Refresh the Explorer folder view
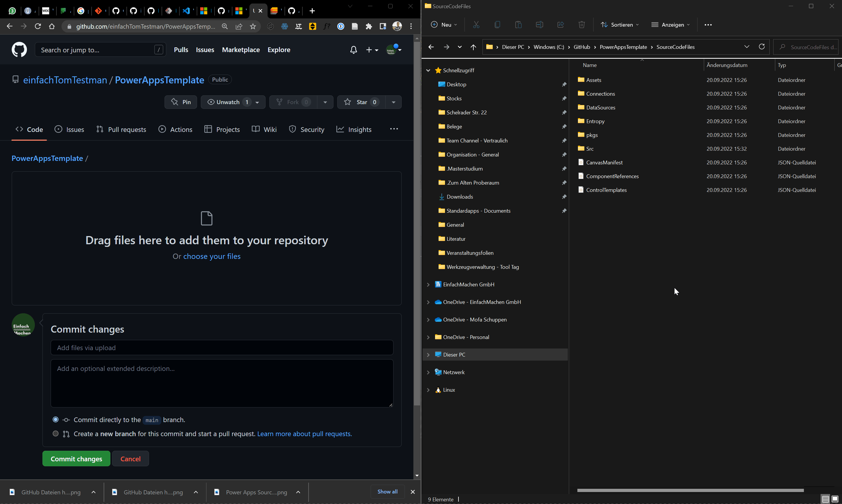The width and height of the screenshot is (842, 504). pyautogui.click(x=762, y=47)
